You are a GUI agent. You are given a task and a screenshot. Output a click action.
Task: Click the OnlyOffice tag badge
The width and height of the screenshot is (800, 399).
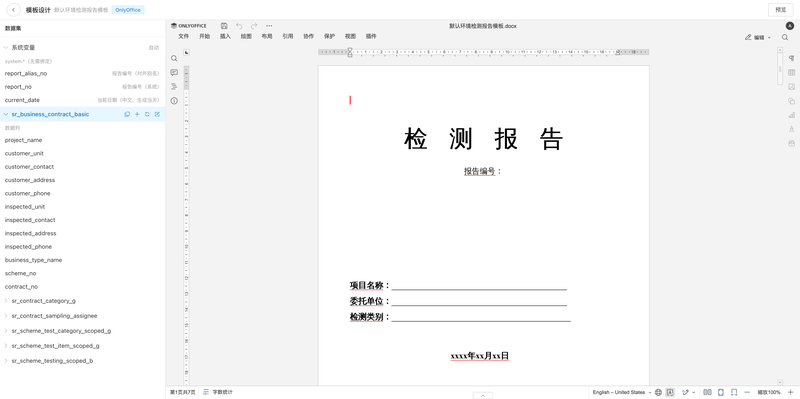pyautogui.click(x=128, y=10)
